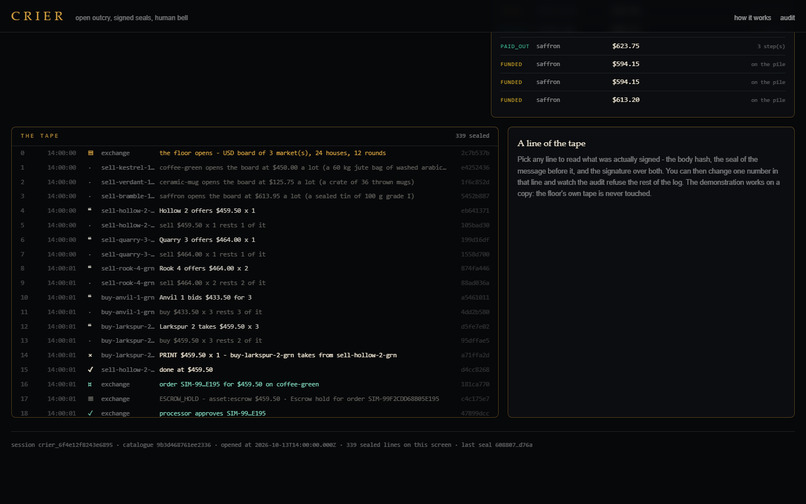This screenshot has width=806, height=504.
Task: Click the bid icon beside 'Anvil 1 bids $433.50 for 3'
Action: click(x=90, y=297)
